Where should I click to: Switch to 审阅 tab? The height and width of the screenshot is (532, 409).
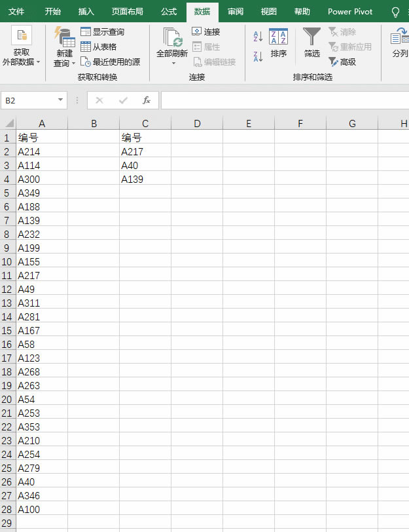pyautogui.click(x=235, y=12)
